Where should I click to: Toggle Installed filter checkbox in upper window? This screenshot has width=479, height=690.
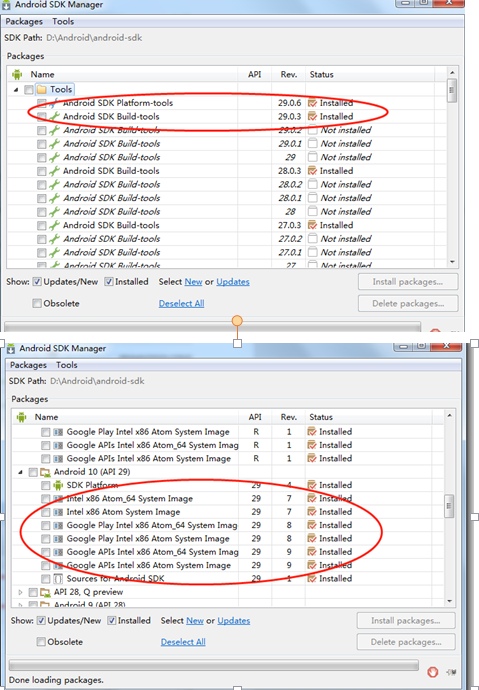point(109,282)
